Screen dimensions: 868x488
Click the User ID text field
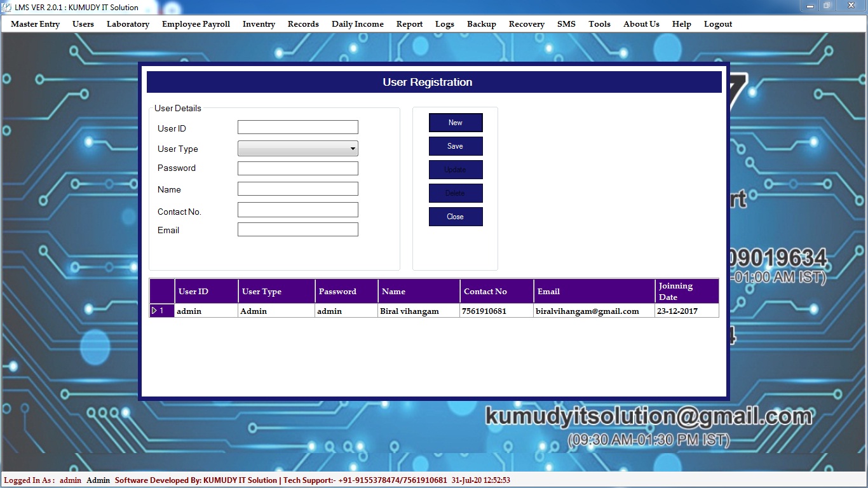coord(297,128)
